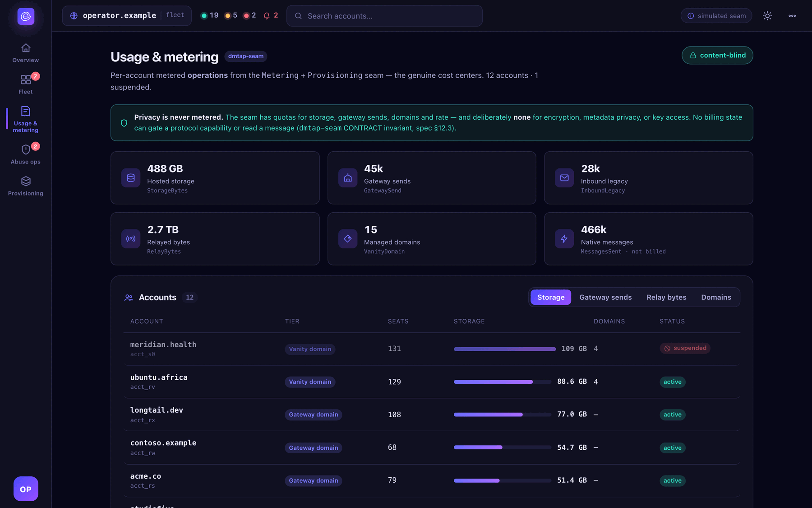Click the red status count 2
The width and height of the screenshot is (812, 508).
[x=249, y=15]
